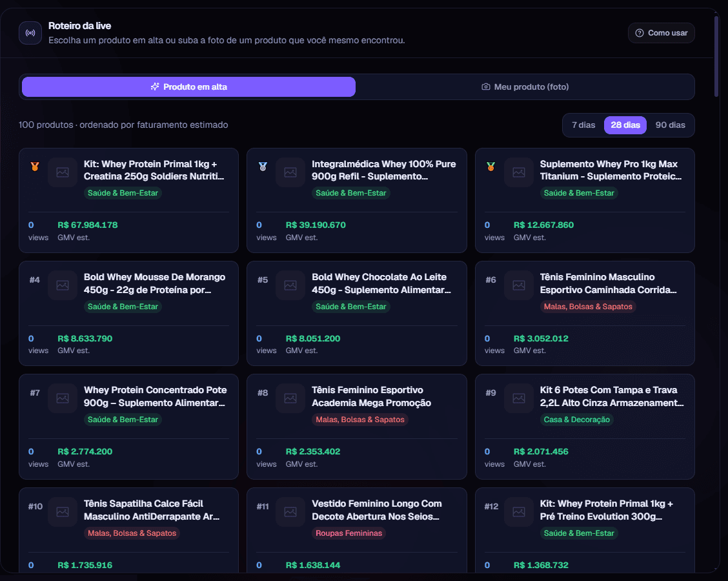Click image placeholder of Tênis Feminino Esportivo Academia
Viewport: 728px width, 581px height.
coord(290,398)
